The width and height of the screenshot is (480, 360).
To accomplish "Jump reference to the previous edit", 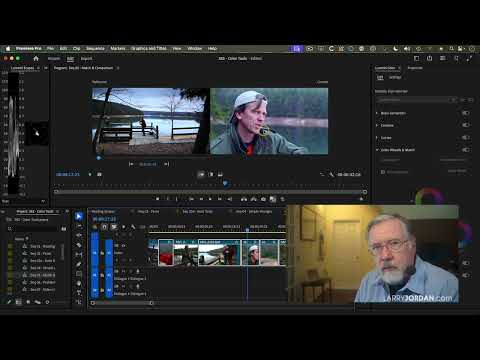I will point(131,164).
